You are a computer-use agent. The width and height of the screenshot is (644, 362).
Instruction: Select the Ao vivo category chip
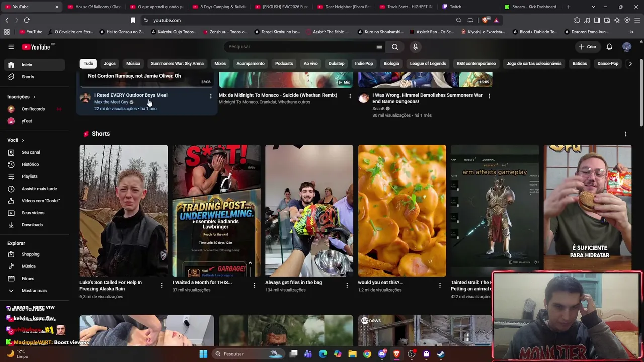coord(310,64)
